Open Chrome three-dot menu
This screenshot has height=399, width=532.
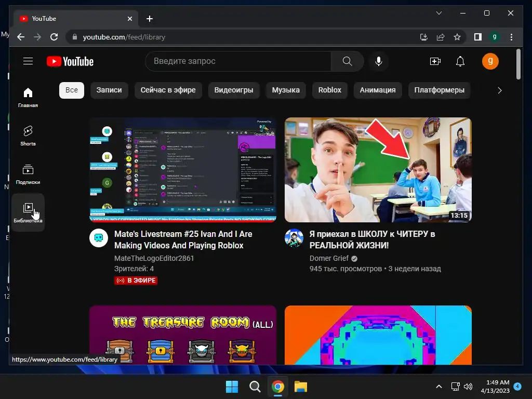(511, 37)
